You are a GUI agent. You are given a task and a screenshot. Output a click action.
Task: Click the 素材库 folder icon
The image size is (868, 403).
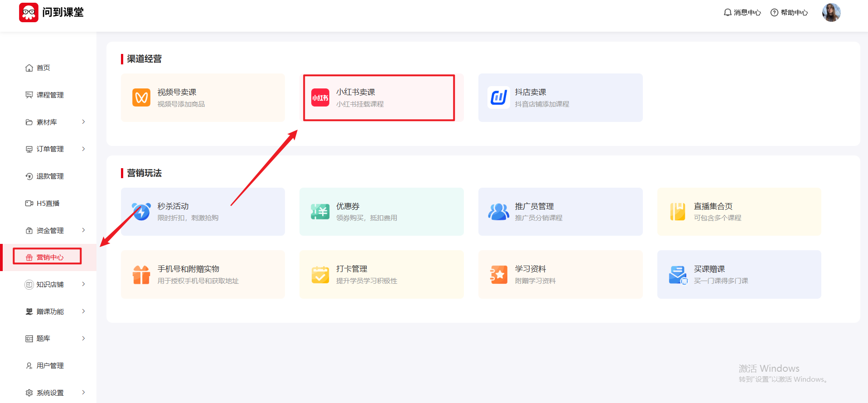pyautogui.click(x=29, y=122)
